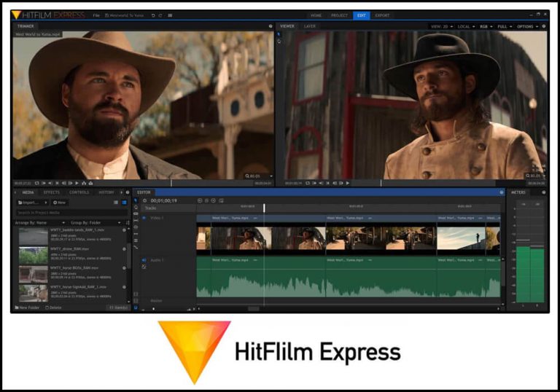Open the History panel tab
560x392 pixels.
106,192
